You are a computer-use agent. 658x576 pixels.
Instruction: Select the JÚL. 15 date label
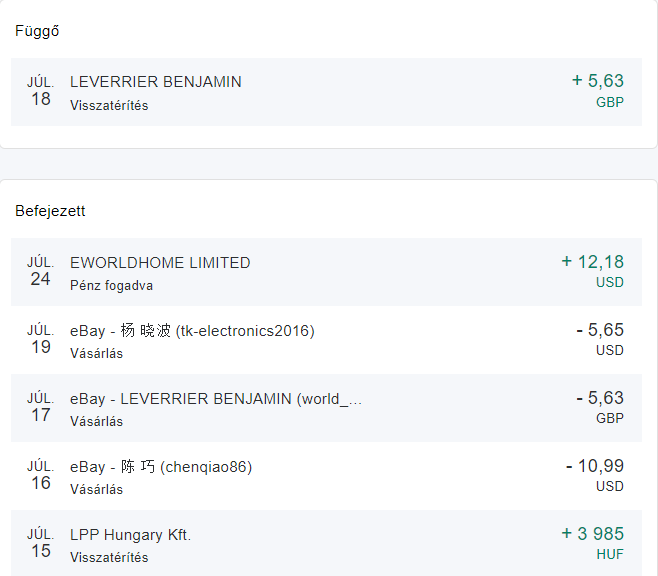tap(40, 543)
